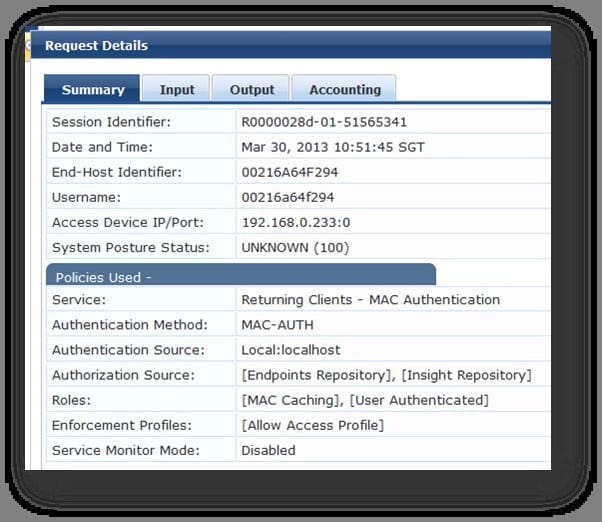Click the Date and Time value
602x522 pixels.
click(x=333, y=147)
